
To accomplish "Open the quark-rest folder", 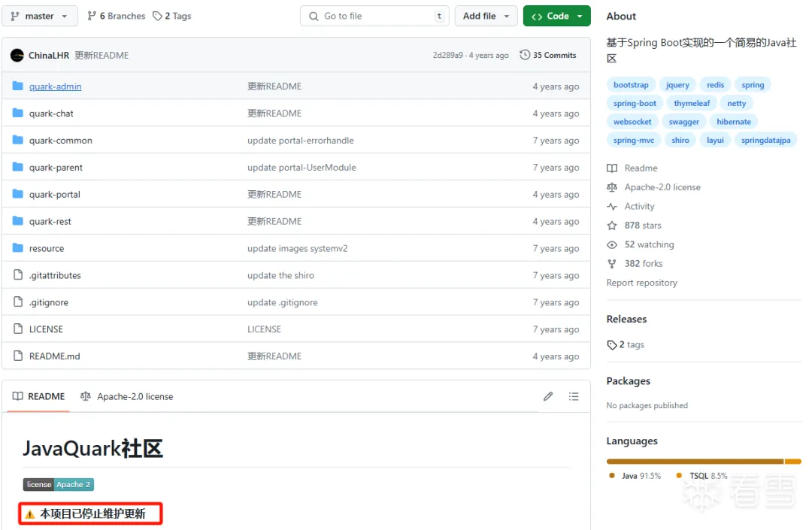I will (x=50, y=221).
